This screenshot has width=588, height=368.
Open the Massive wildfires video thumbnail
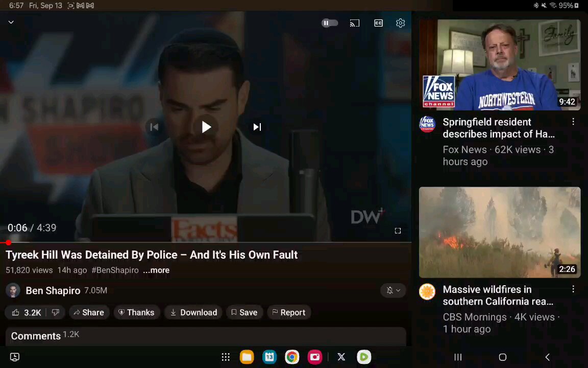[500, 232]
